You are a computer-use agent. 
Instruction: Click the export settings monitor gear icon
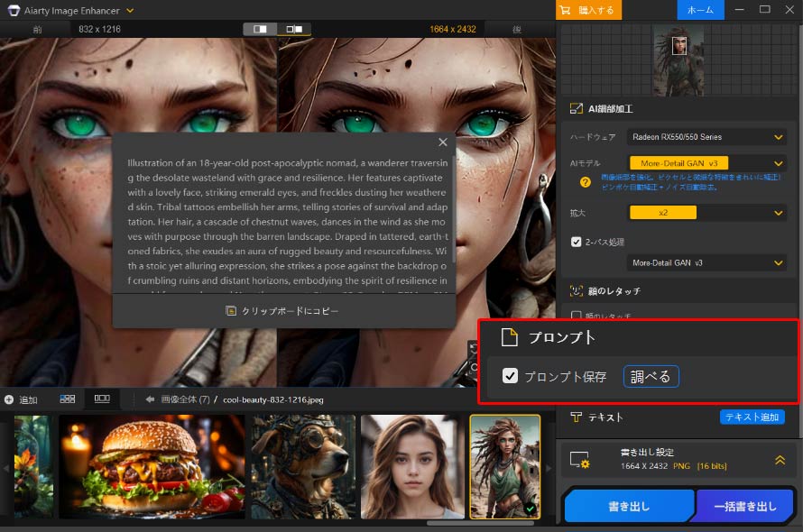click(580, 459)
